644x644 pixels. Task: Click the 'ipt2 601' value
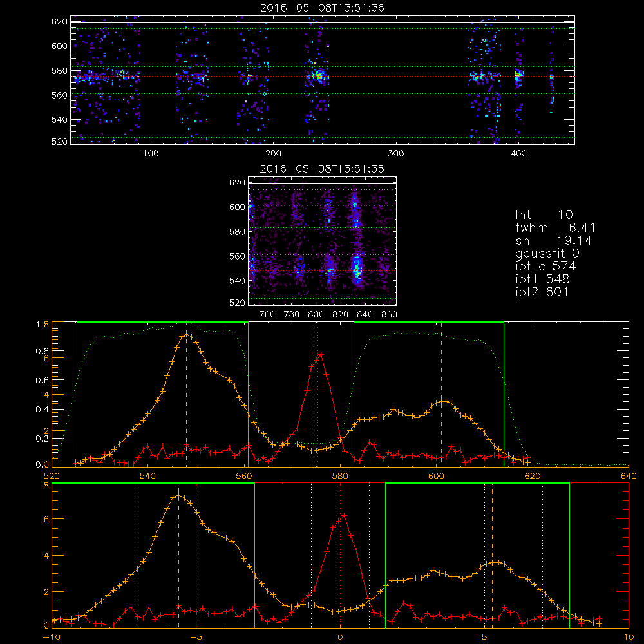[x=542, y=292]
